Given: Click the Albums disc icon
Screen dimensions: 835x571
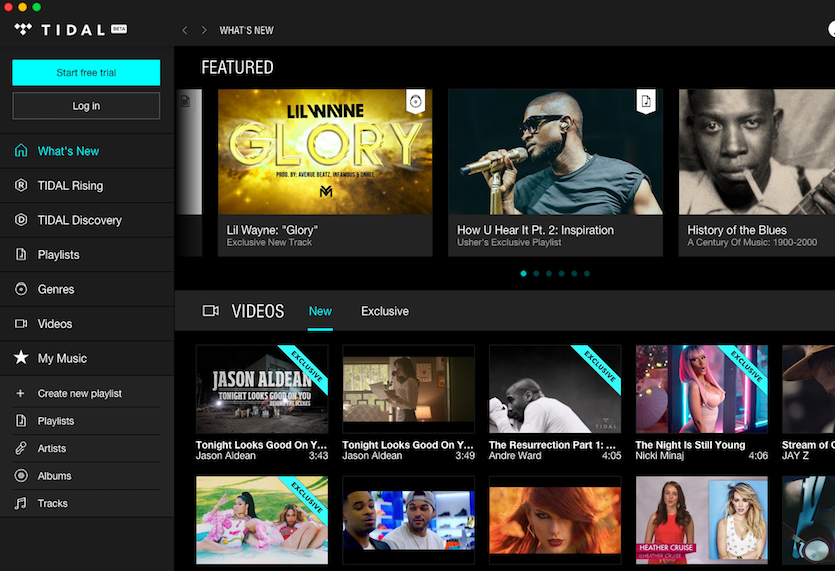Looking at the screenshot, I should (21, 476).
